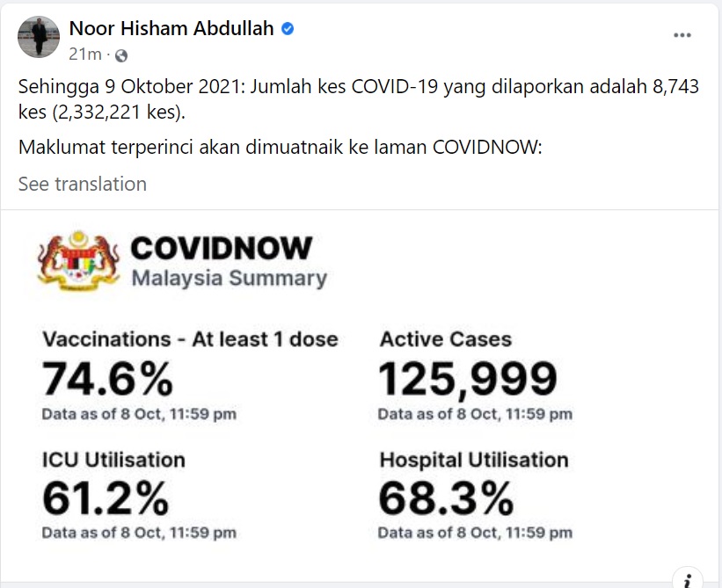Image resolution: width=722 pixels, height=588 pixels.
Task: Click the COVIDNOW title heading
Action: tap(222, 248)
